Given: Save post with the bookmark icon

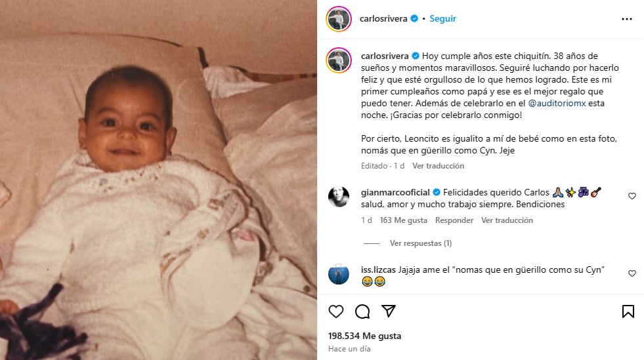Looking at the screenshot, I should (x=628, y=311).
